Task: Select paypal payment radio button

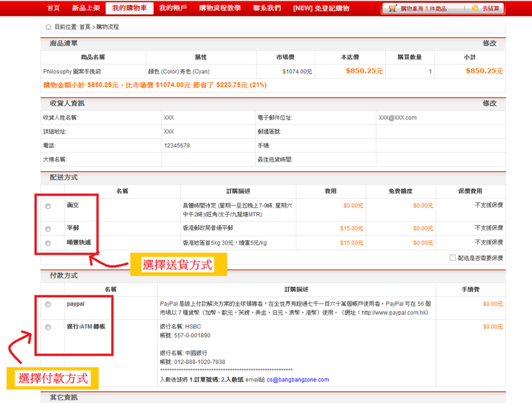Action: click(48, 304)
